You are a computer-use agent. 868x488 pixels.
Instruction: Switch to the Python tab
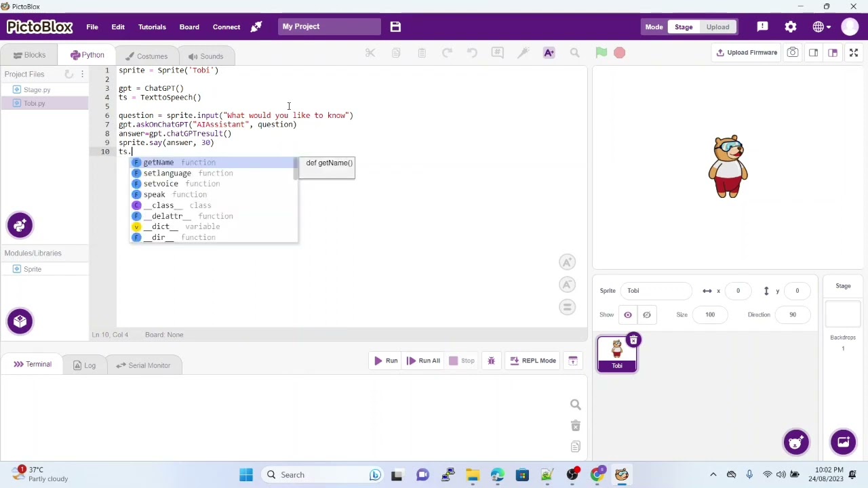[x=87, y=56]
